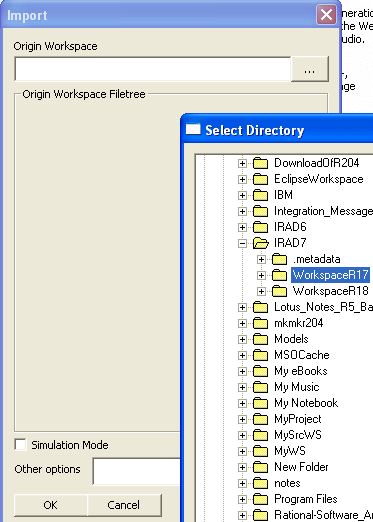
Task: Select the mkmkr204 folder name
Action: pyautogui.click(x=299, y=323)
